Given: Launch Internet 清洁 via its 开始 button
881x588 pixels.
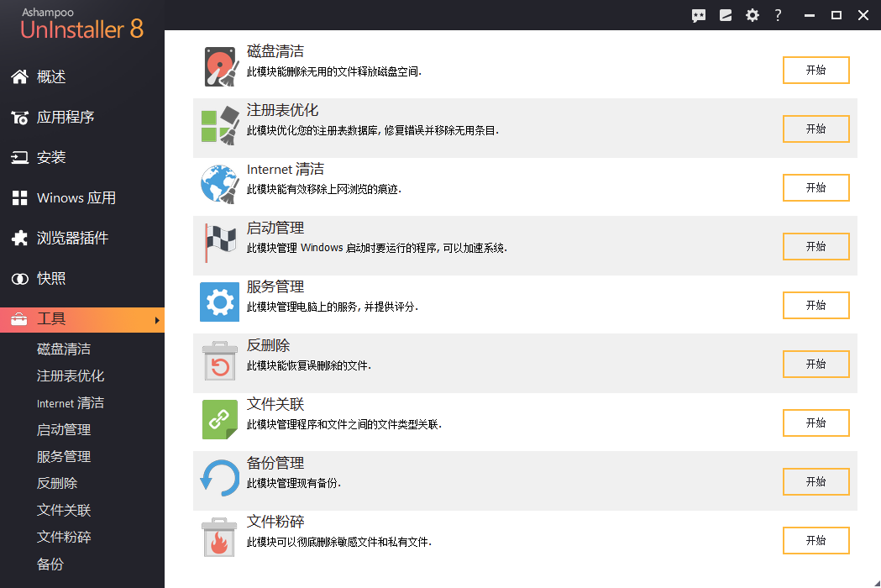Looking at the screenshot, I should tap(815, 188).
